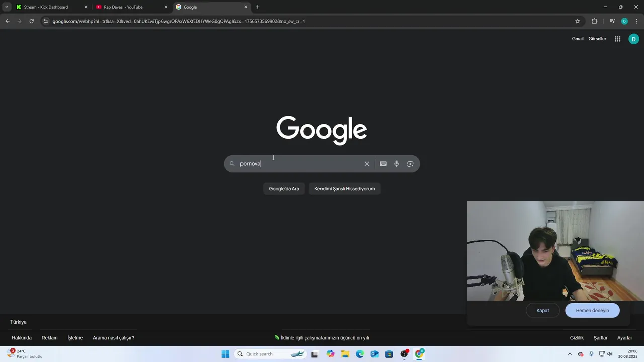
Task: Open Task View on the taskbar
Action: 315,354
